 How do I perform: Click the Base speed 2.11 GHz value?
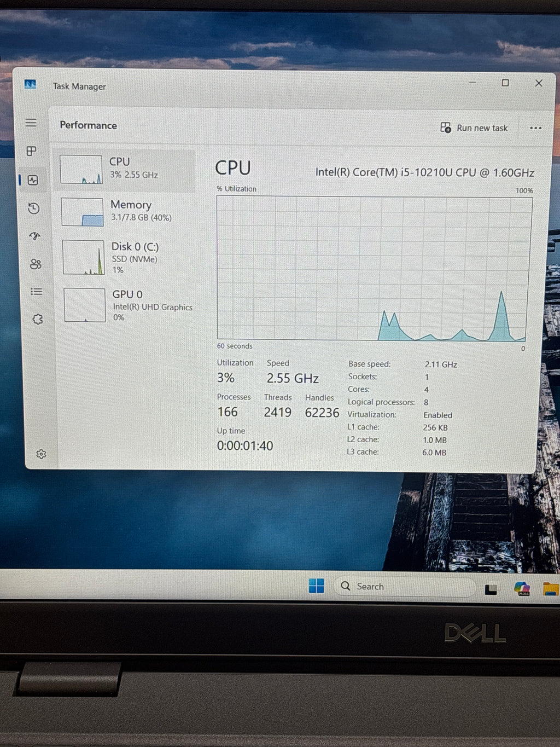tap(441, 364)
